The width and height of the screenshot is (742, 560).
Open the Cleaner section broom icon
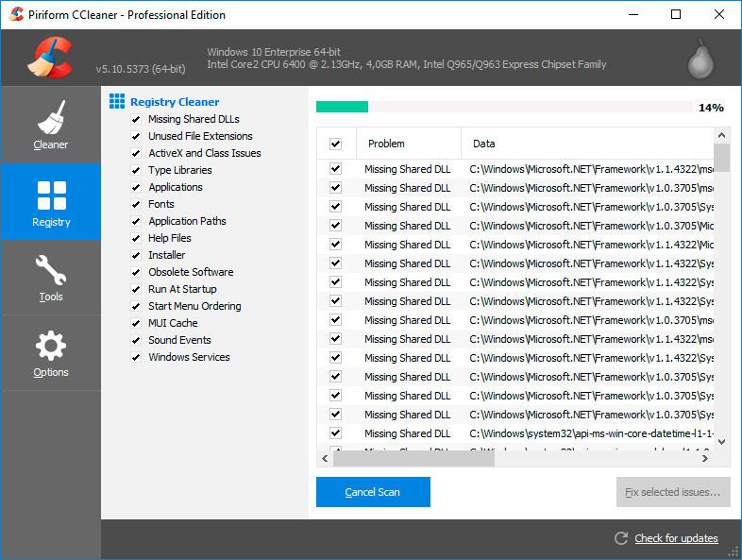click(51, 117)
